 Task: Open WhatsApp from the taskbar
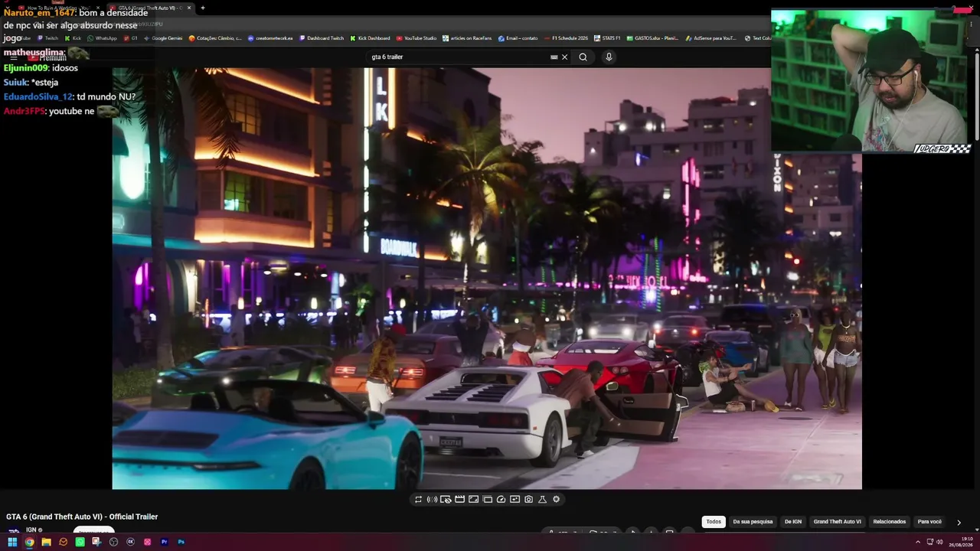(80, 542)
